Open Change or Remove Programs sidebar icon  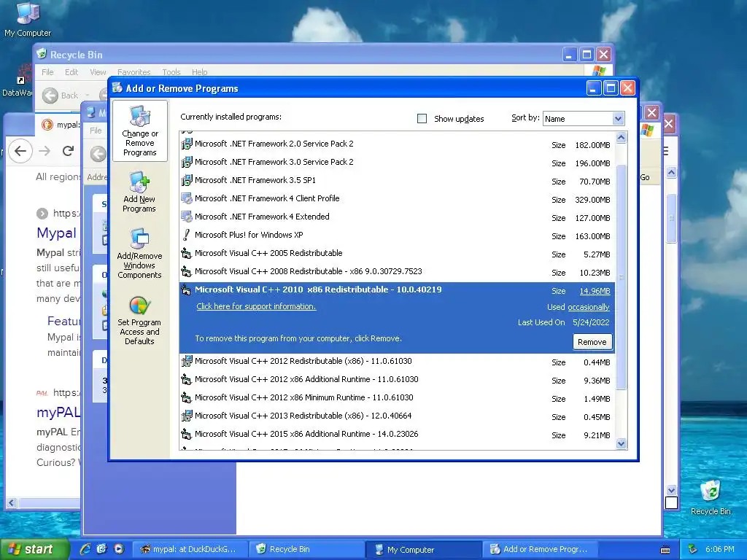139,131
